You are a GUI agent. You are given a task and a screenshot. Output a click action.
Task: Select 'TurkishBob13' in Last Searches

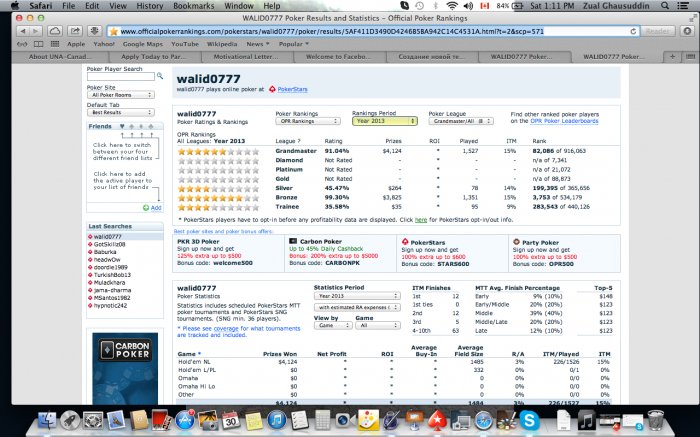112,275
